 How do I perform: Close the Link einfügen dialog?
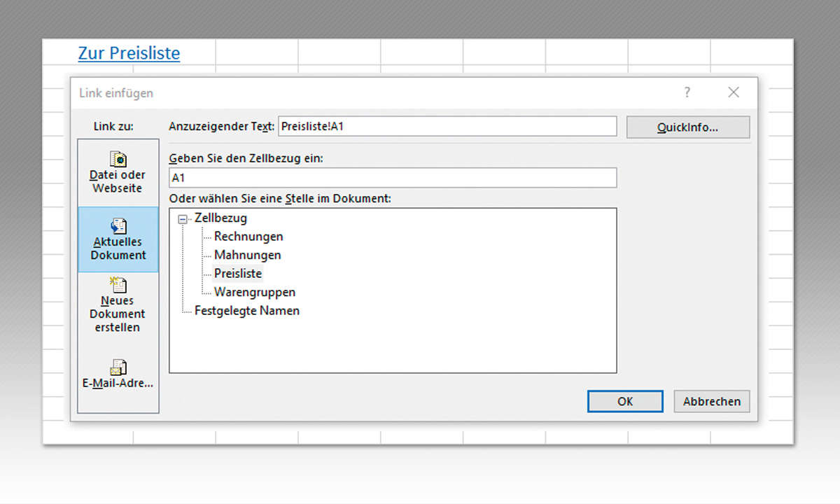(x=734, y=92)
